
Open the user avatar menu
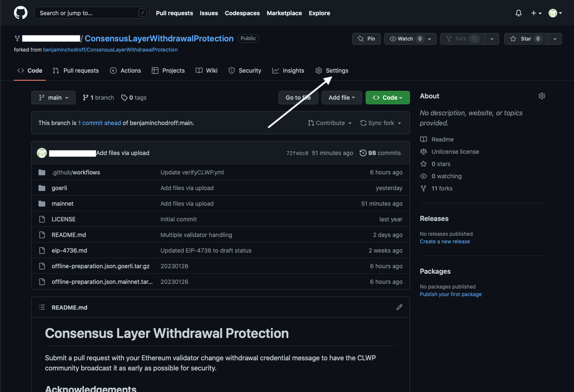coord(555,13)
